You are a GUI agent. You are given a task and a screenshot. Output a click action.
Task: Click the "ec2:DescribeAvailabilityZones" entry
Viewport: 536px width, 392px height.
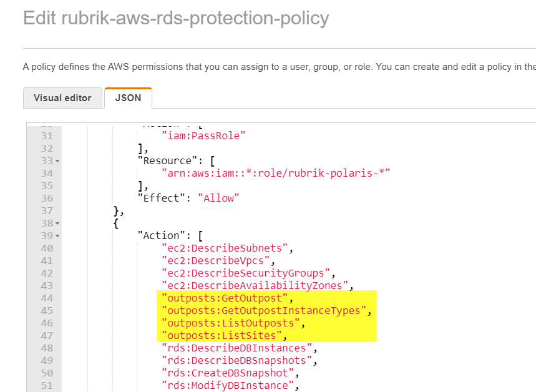coord(255,286)
